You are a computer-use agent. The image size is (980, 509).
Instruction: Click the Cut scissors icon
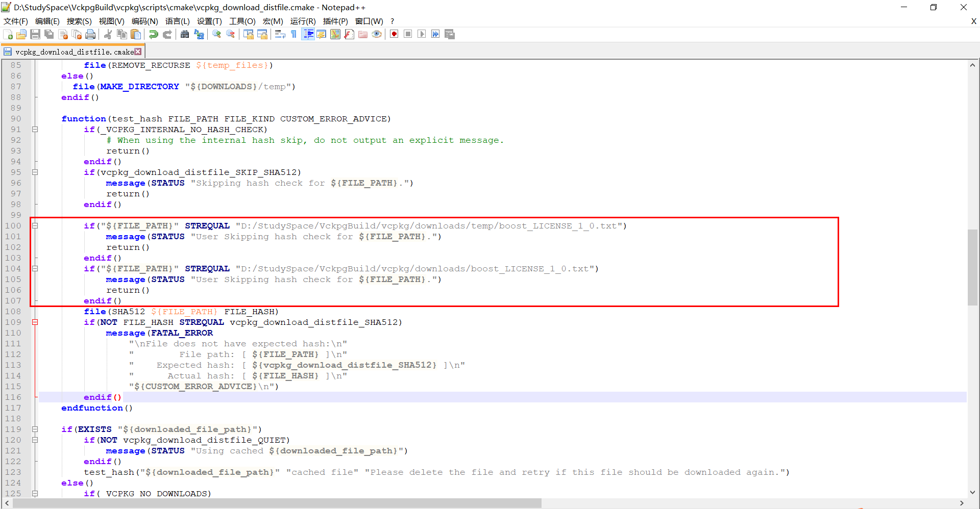[108, 34]
